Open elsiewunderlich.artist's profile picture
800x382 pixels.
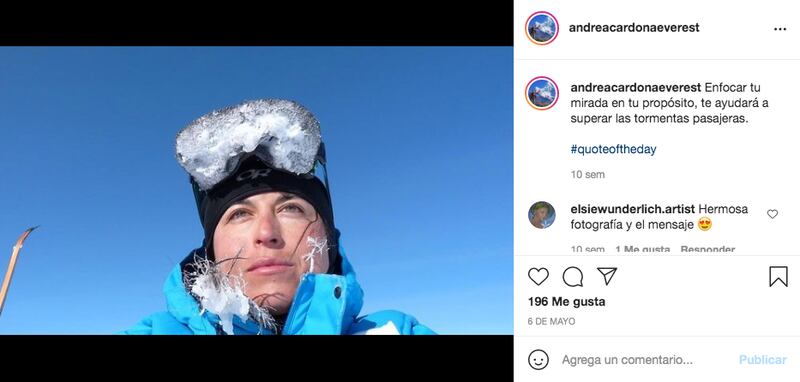[x=541, y=215]
